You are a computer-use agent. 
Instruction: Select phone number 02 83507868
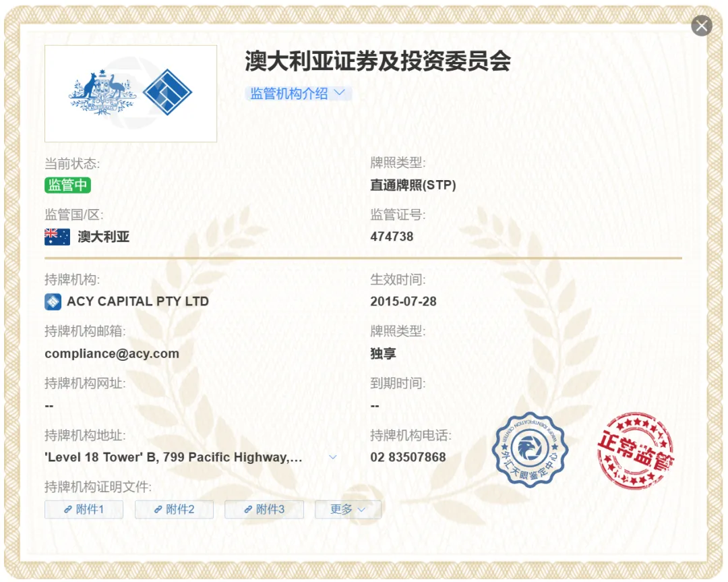[408, 457]
